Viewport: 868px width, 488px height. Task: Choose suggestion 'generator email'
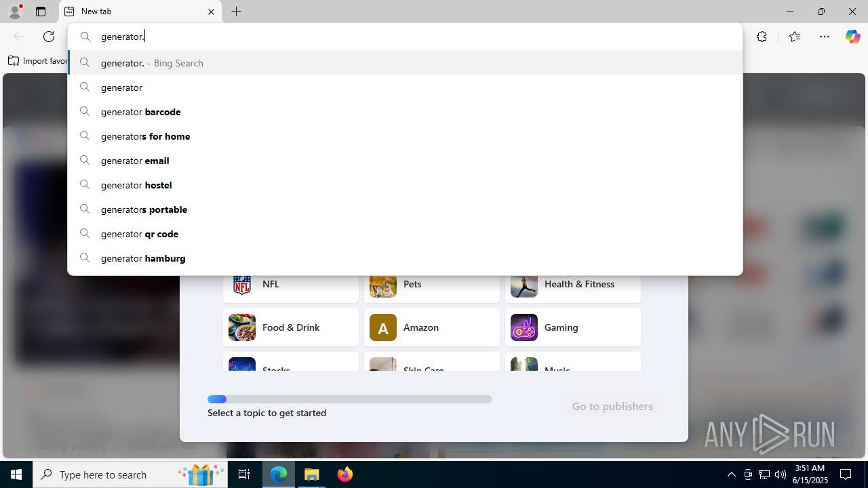[405, 161]
